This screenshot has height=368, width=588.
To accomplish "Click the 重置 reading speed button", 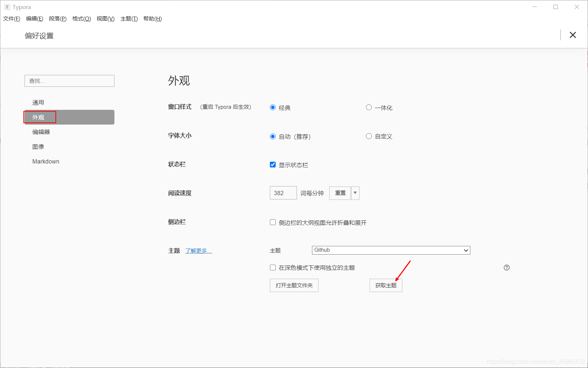I will [340, 193].
